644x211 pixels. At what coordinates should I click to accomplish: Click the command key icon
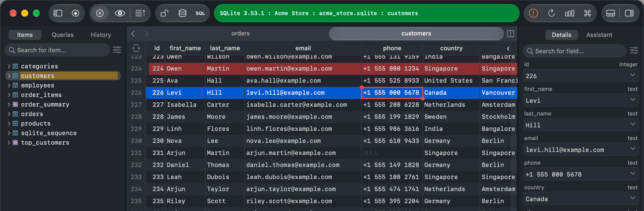587,13
